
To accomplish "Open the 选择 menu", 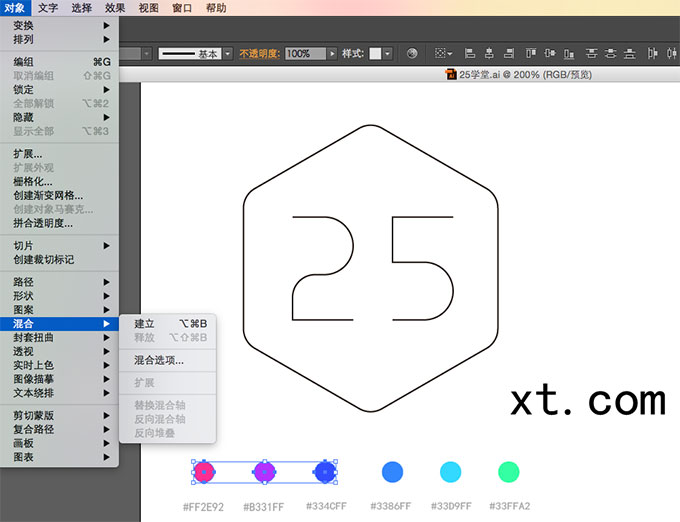I will [x=82, y=8].
